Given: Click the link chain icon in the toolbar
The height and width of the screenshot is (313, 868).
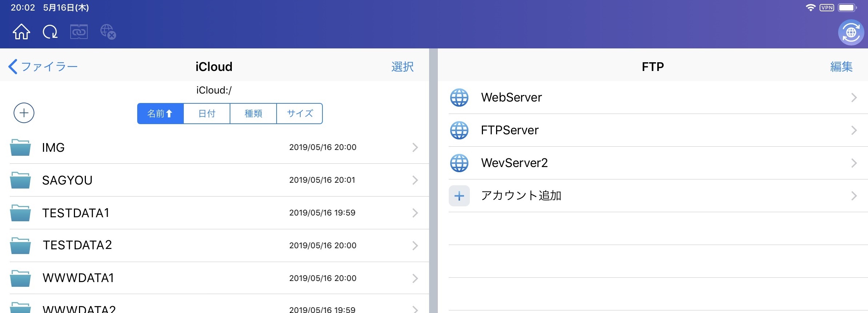Looking at the screenshot, I should click(x=79, y=32).
